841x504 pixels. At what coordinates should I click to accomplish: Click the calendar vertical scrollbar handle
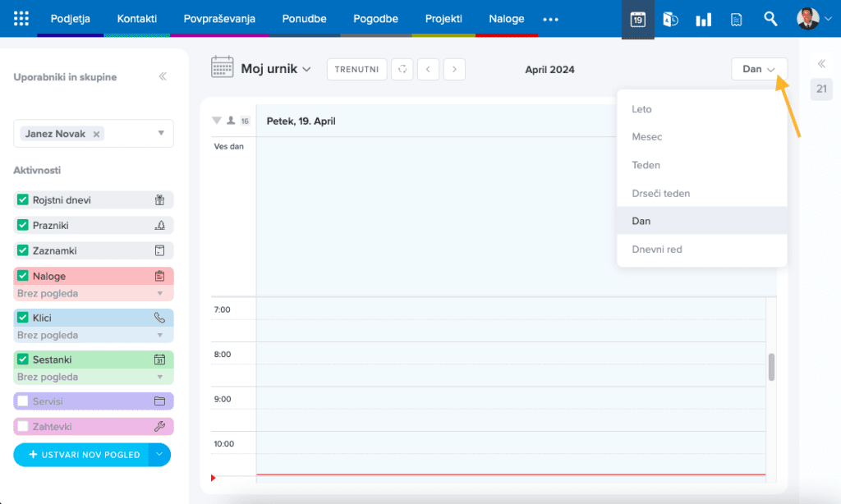(x=771, y=367)
